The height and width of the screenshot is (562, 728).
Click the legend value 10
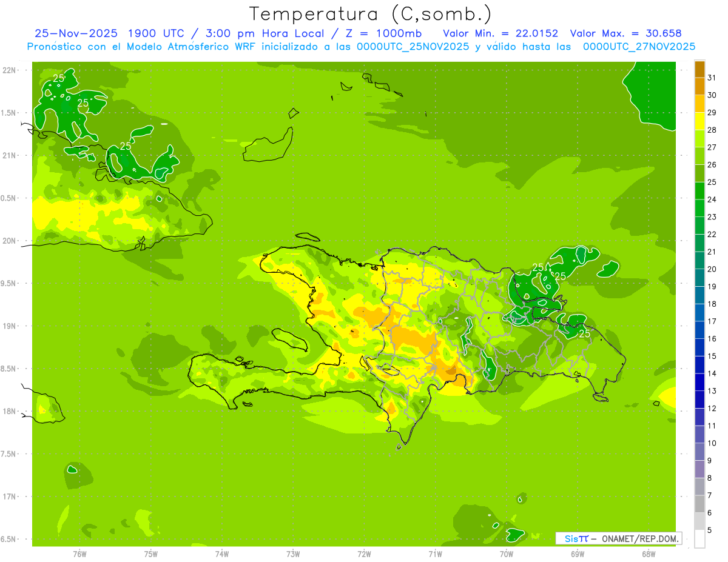712,443
